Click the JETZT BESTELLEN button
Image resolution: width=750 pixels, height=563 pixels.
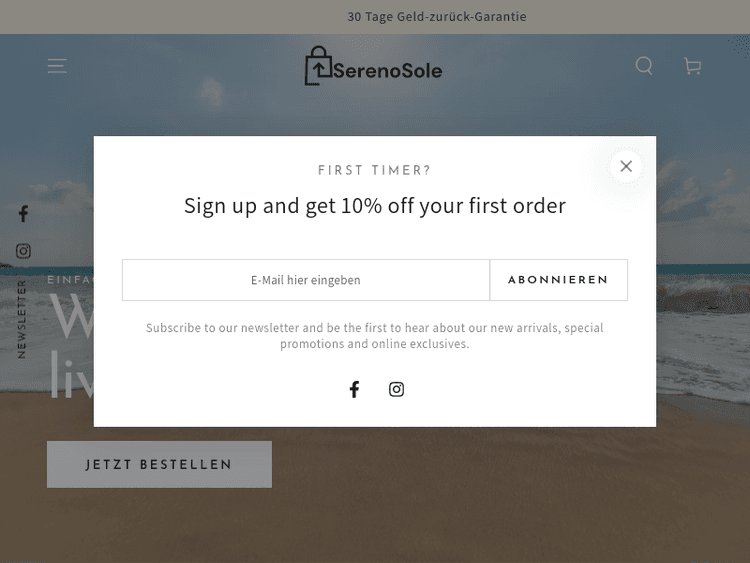pyautogui.click(x=159, y=465)
